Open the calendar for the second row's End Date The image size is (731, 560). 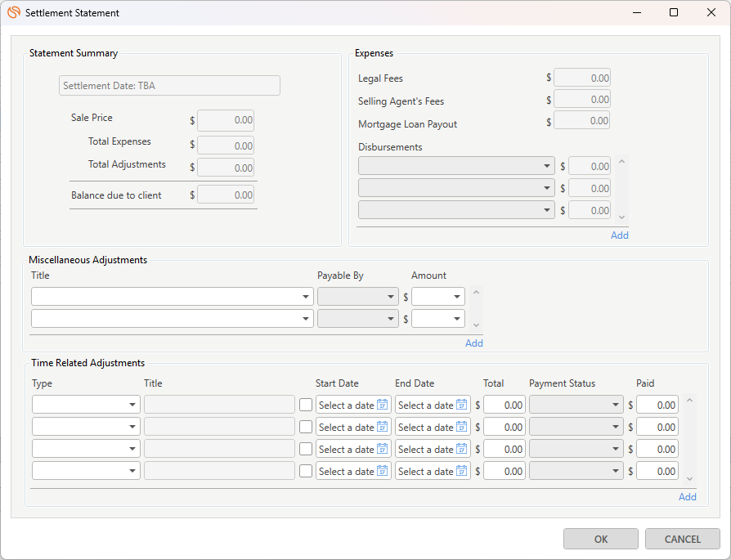pyautogui.click(x=461, y=427)
